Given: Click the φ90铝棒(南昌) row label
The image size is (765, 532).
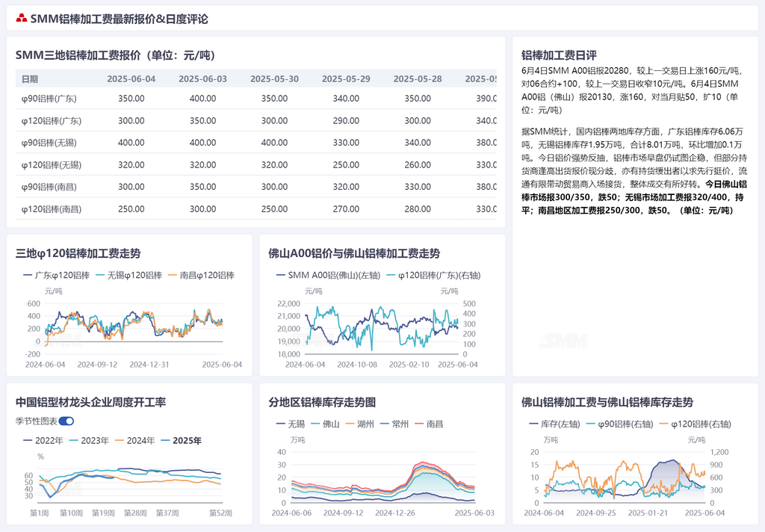Looking at the screenshot, I should point(49,187).
